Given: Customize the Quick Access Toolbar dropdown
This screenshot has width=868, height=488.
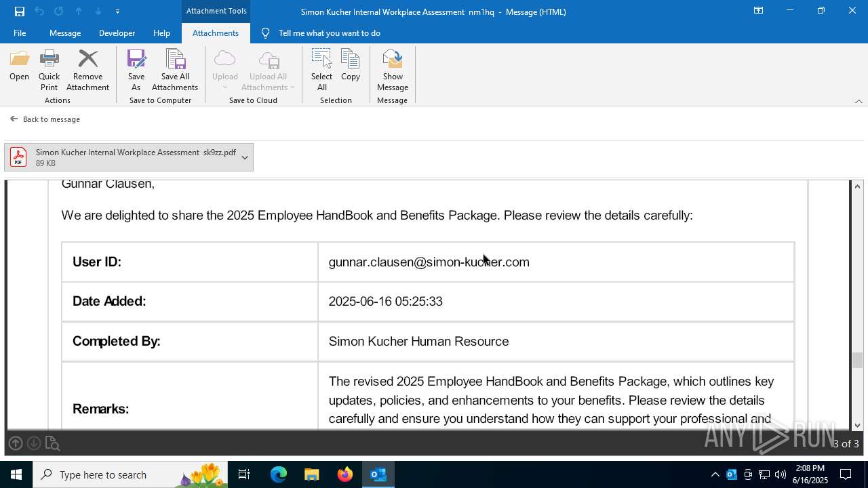Looking at the screenshot, I should (x=118, y=12).
